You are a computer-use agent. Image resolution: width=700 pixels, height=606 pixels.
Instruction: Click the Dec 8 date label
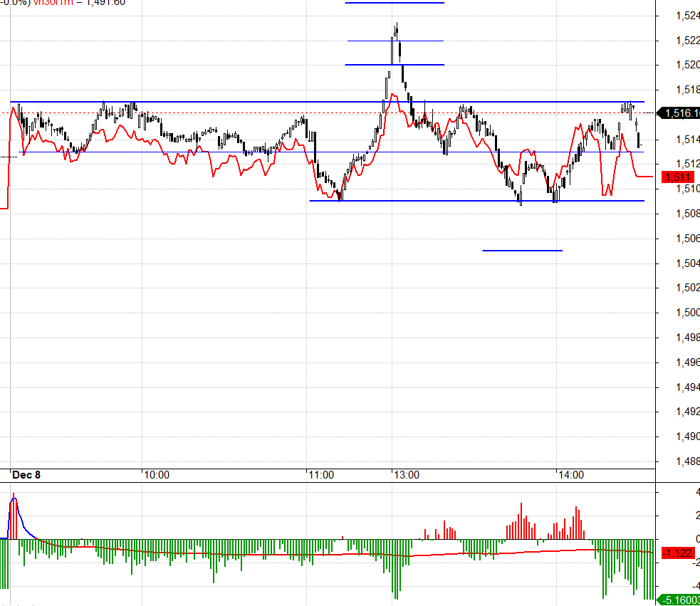(26, 475)
